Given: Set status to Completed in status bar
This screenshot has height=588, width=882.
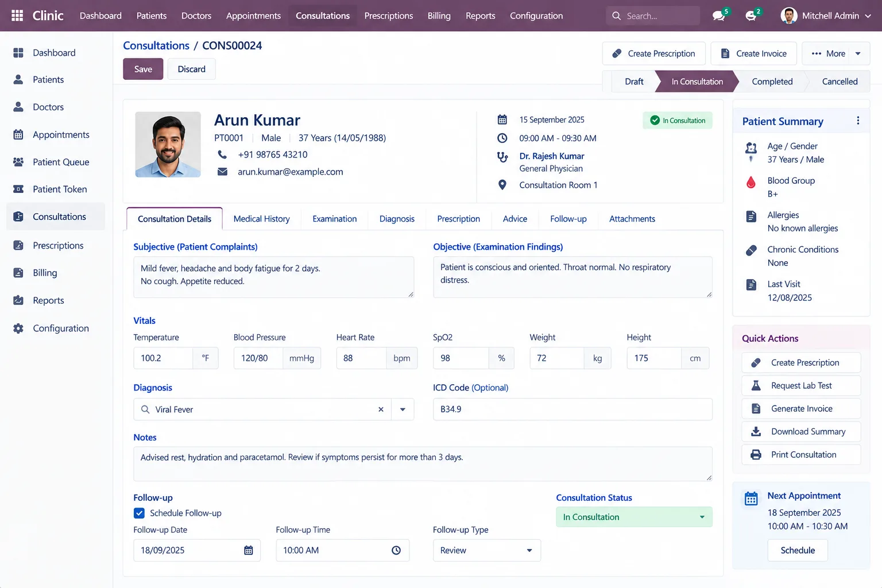Looking at the screenshot, I should tap(772, 82).
